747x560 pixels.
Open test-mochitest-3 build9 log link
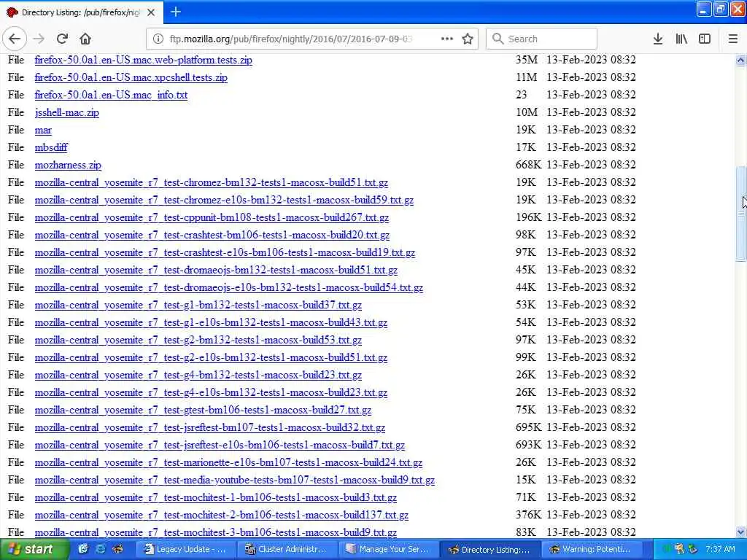[x=216, y=532]
